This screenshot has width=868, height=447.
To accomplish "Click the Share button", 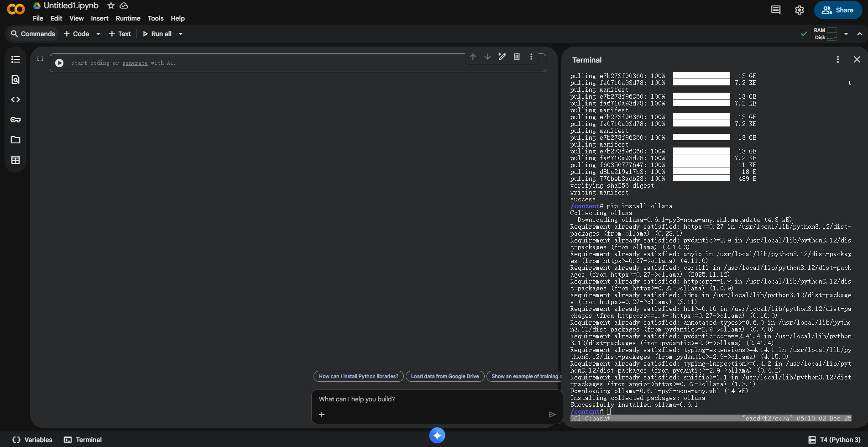I will tap(838, 10).
